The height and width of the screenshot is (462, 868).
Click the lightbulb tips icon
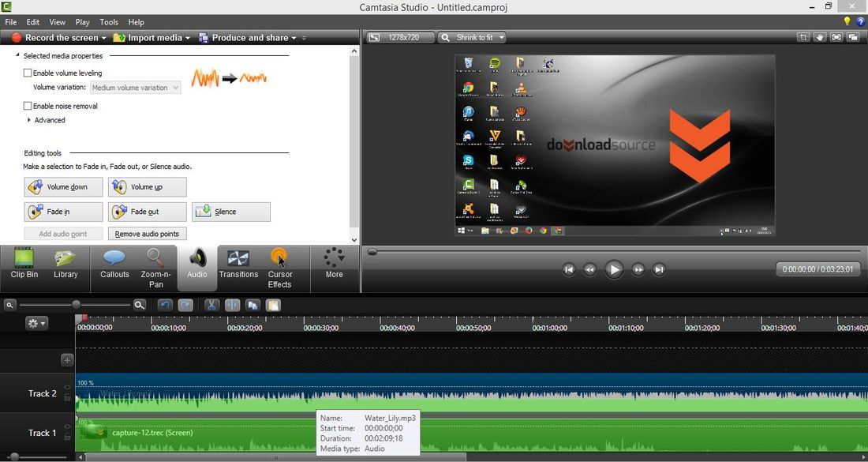pyautogui.click(x=847, y=21)
